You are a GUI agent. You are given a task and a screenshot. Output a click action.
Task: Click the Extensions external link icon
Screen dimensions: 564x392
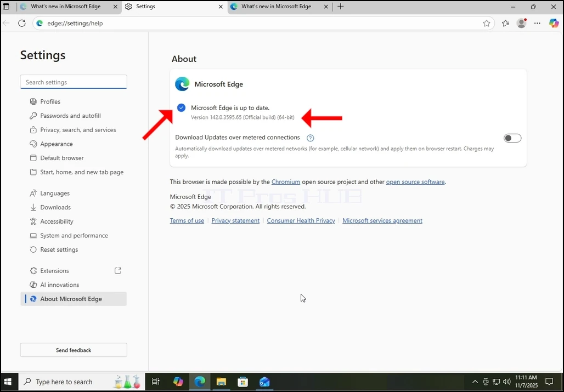pyautogui.click(x=118, y=270)
